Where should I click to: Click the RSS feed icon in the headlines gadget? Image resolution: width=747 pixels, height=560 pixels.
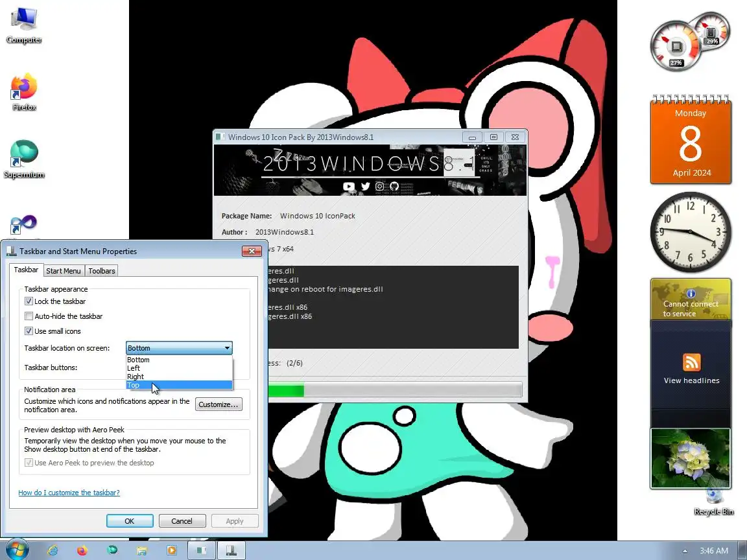[x=691, y=362]
